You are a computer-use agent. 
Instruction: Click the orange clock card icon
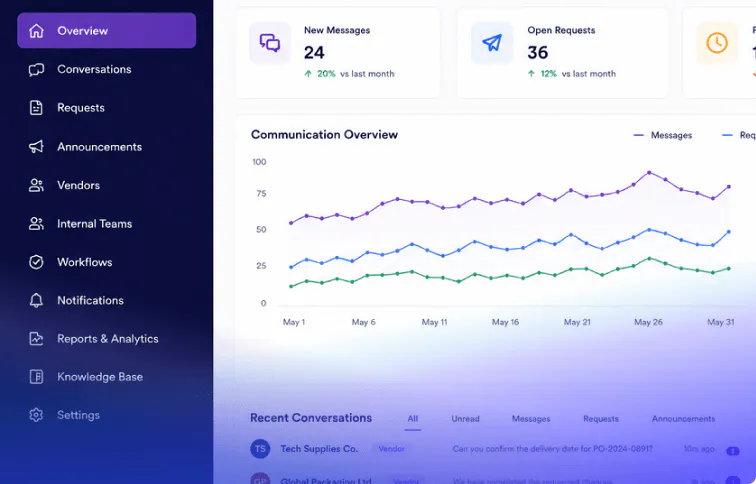coord(717,43)
